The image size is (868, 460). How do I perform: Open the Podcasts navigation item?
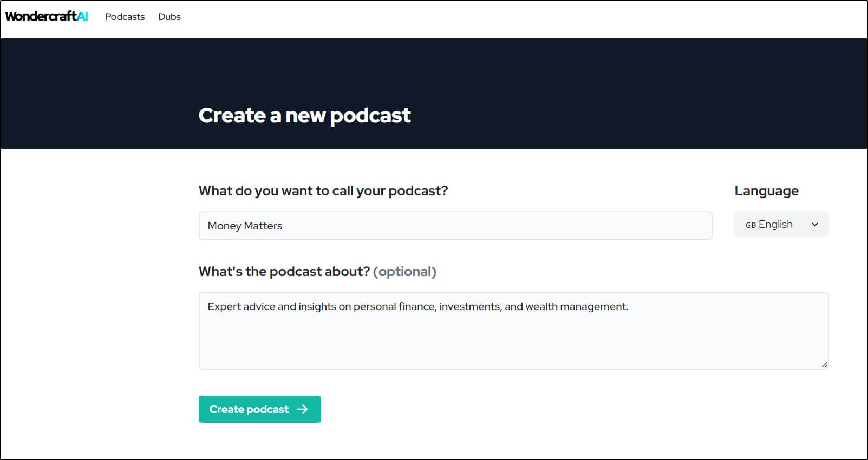pos(125,17)
